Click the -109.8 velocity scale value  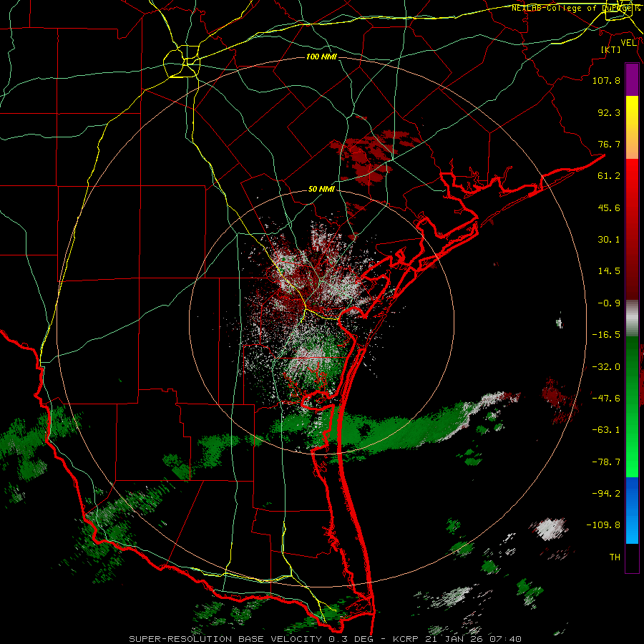pos(603,525)
